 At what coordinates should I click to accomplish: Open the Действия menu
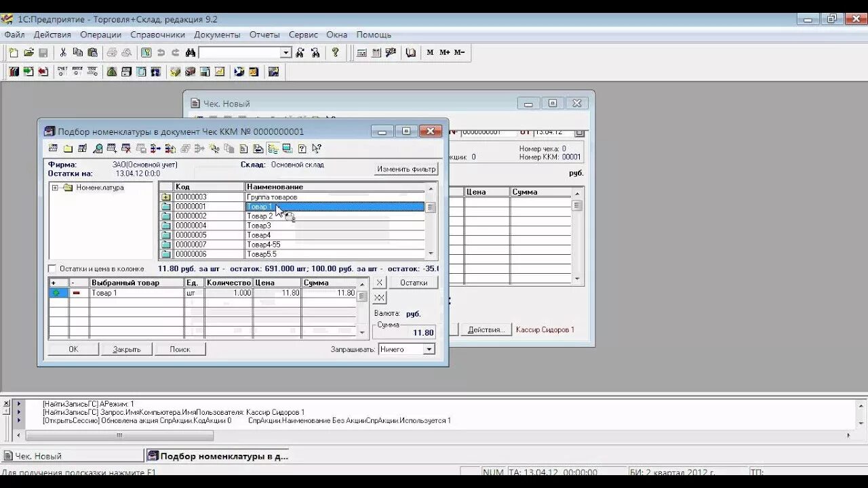(52, 35)
